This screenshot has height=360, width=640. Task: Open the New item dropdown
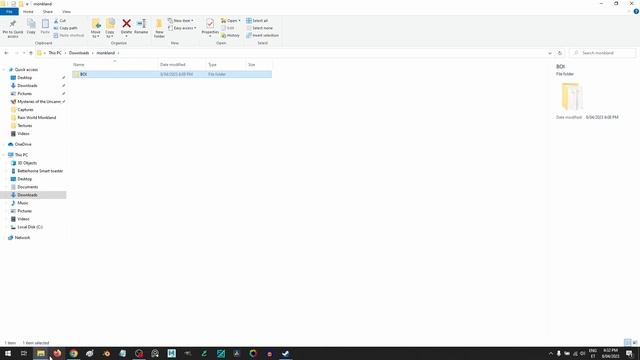(181, 21)
